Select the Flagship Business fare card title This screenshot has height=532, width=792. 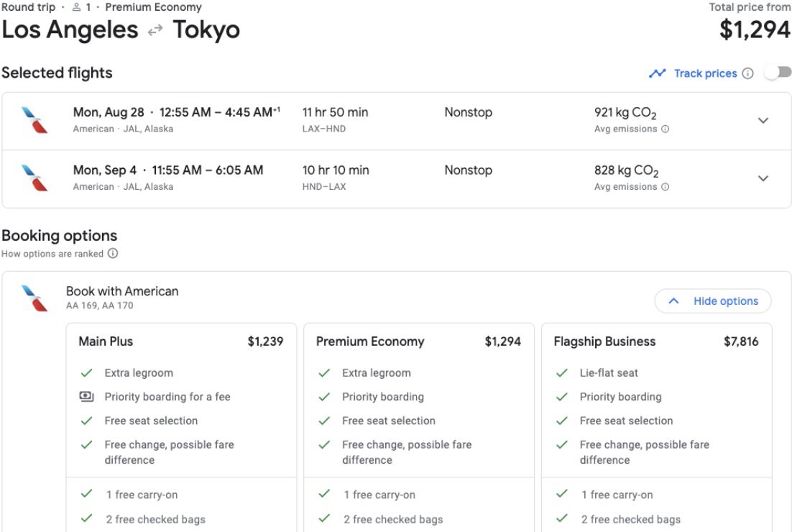[604, 341]
